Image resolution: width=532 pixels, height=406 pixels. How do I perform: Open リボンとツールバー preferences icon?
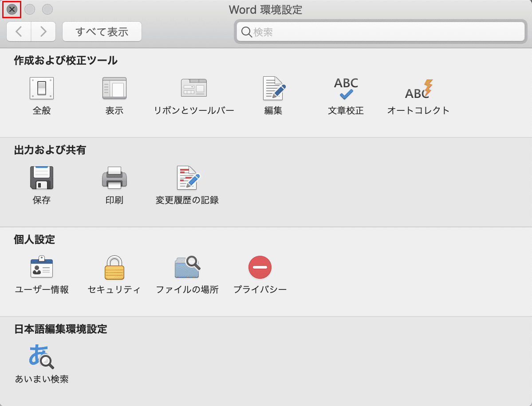coord(194,89)
